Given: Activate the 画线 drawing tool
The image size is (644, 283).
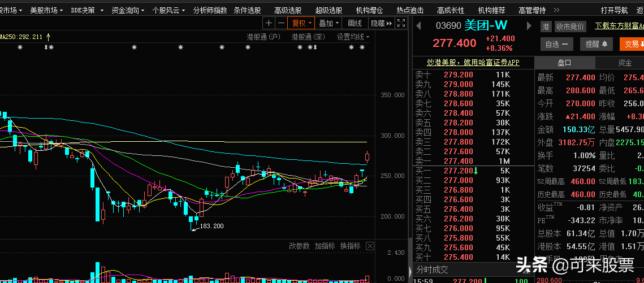Looking at the screenshot, I should (x=355, y=23).
